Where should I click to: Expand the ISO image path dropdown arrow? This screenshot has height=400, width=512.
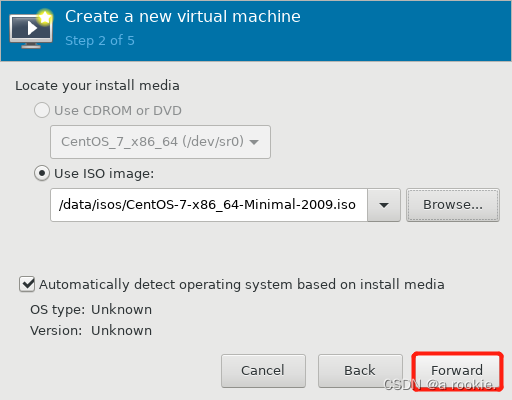pyautogui.click(x=384, y=205)
